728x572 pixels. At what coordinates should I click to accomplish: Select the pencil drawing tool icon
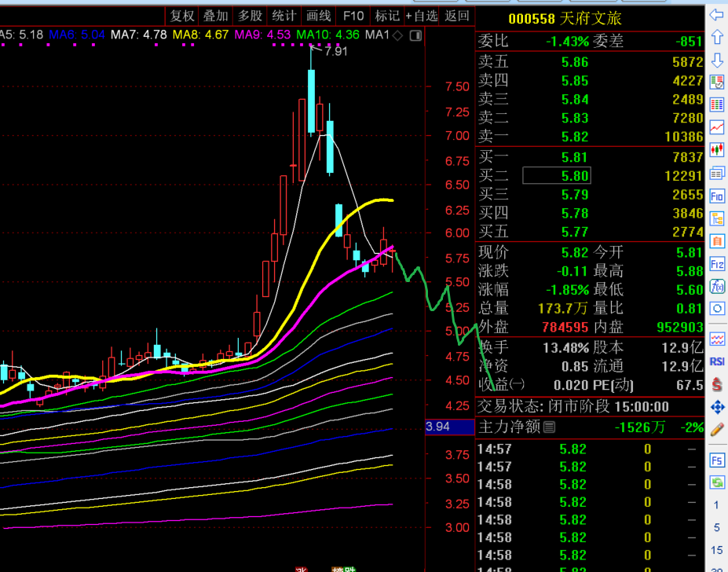click(x=717, y=429)
